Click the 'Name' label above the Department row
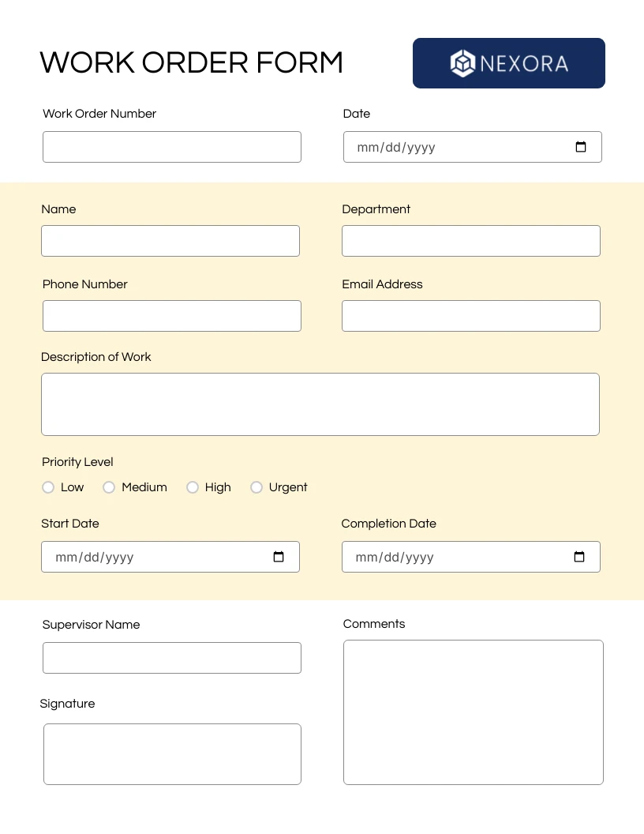The image size is (644, 834). click(x=58, y=209)
